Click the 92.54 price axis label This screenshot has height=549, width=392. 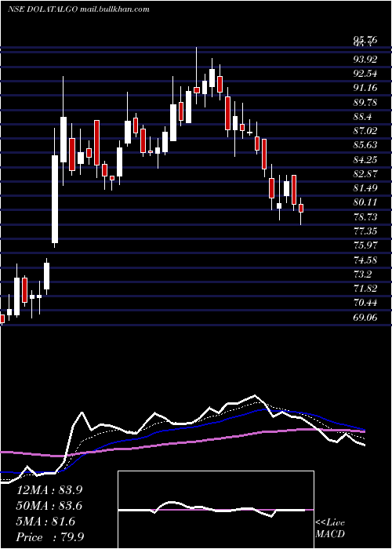tap(365, 74)
